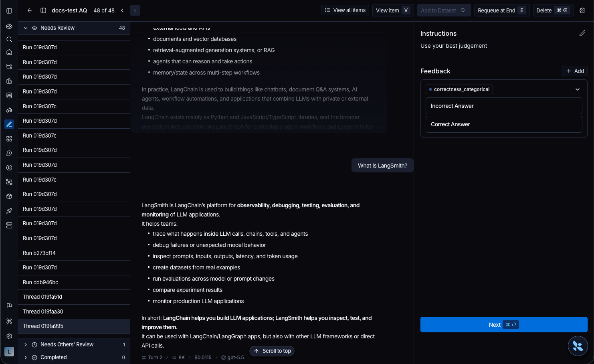Go to the Home icon
The width and height of the screenshot is (594, 364).
(9, 52)
